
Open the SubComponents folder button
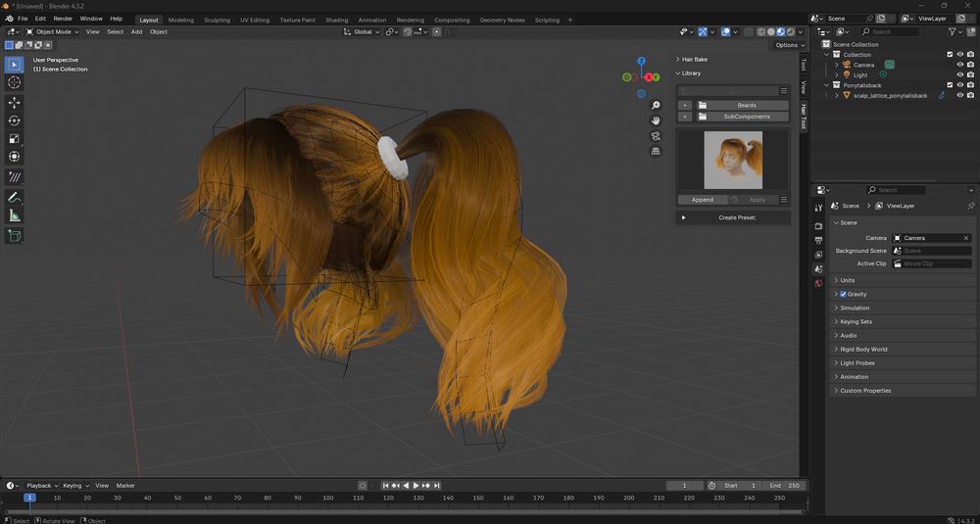[741, 117]
